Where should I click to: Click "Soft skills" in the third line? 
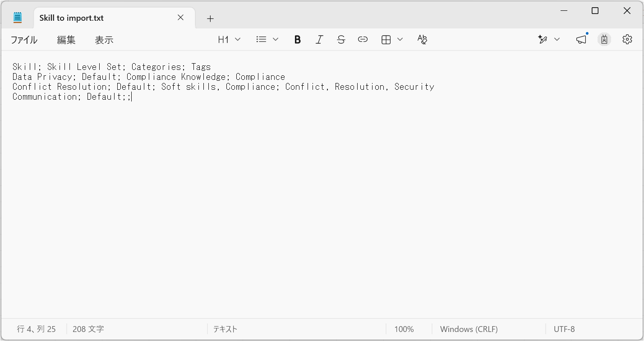point(189,87)
